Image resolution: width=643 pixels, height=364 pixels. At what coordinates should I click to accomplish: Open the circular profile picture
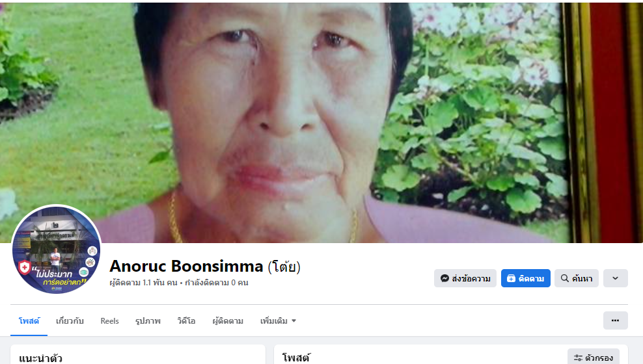pos(56,250)
